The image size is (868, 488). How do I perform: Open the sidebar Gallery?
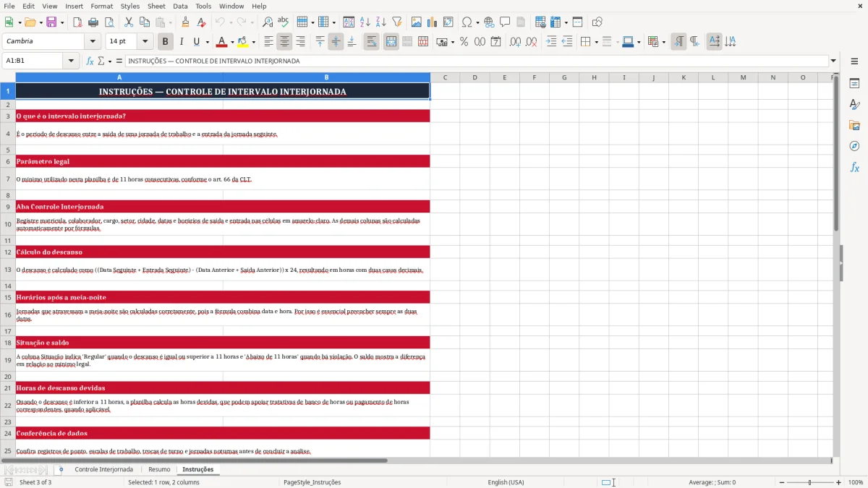tap(854, 126)
